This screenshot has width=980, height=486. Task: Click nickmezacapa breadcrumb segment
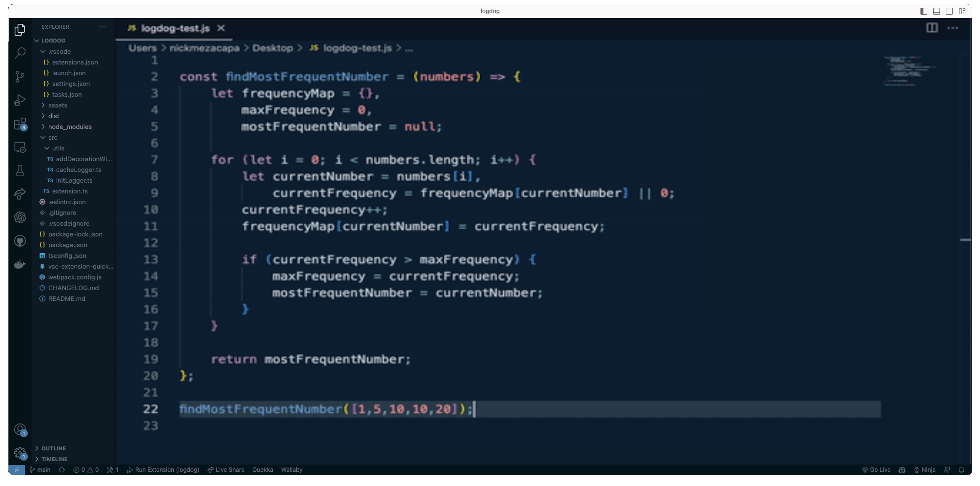click(x=204, y=48)
